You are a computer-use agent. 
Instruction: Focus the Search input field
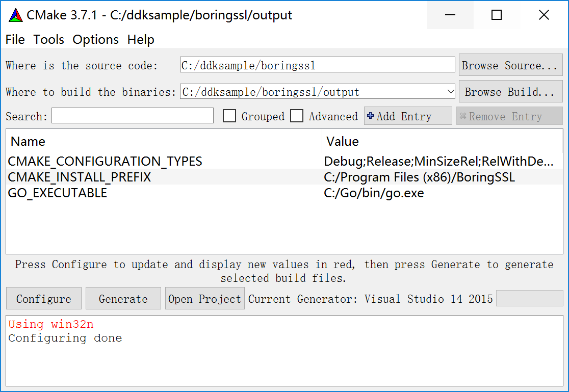(133, 115)
